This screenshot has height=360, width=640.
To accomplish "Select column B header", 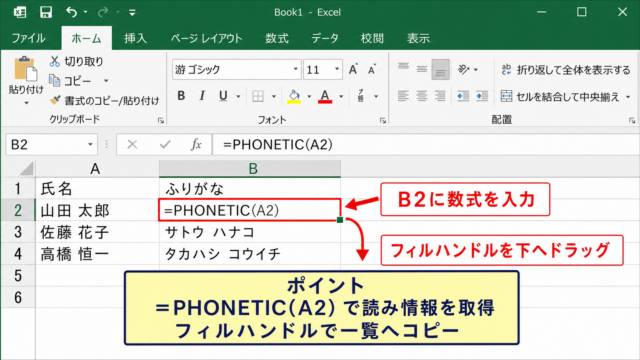I will 250,169.
